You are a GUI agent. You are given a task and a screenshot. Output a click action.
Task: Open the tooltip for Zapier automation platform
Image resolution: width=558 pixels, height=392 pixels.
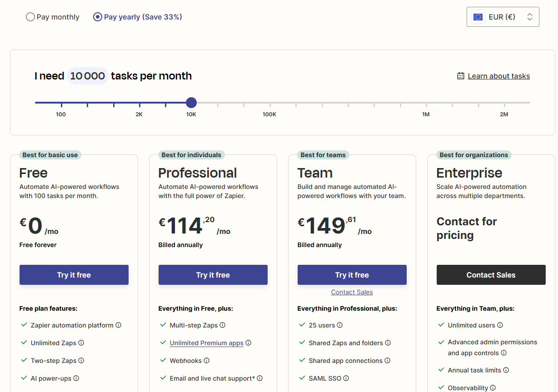click(119, 325)
